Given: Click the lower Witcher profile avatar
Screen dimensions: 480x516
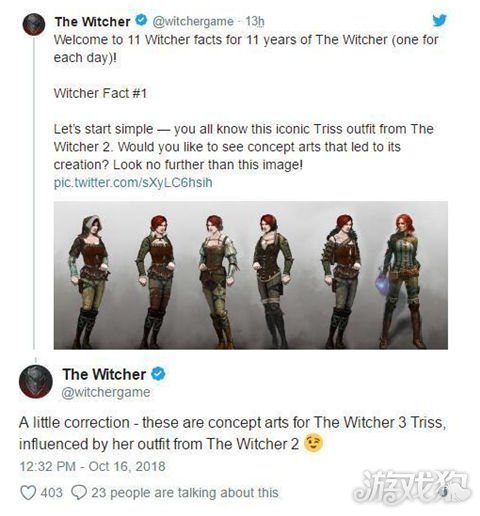Looking at the screenshot, I should (36, 382).
